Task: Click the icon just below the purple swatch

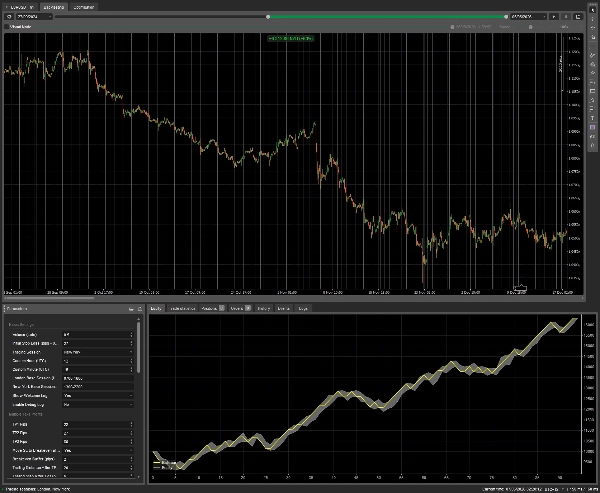Action: point(593,136)
